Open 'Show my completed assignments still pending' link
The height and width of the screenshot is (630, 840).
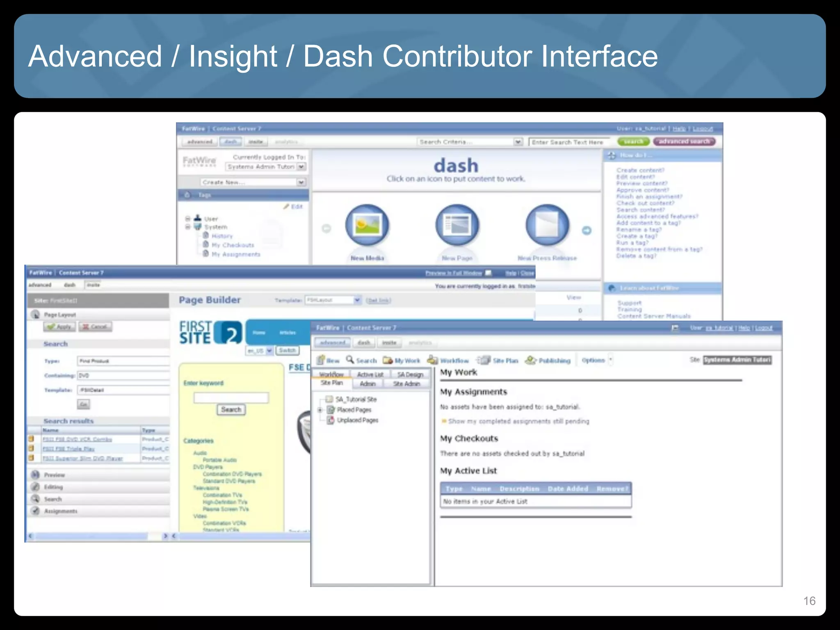tap(518, 421)
